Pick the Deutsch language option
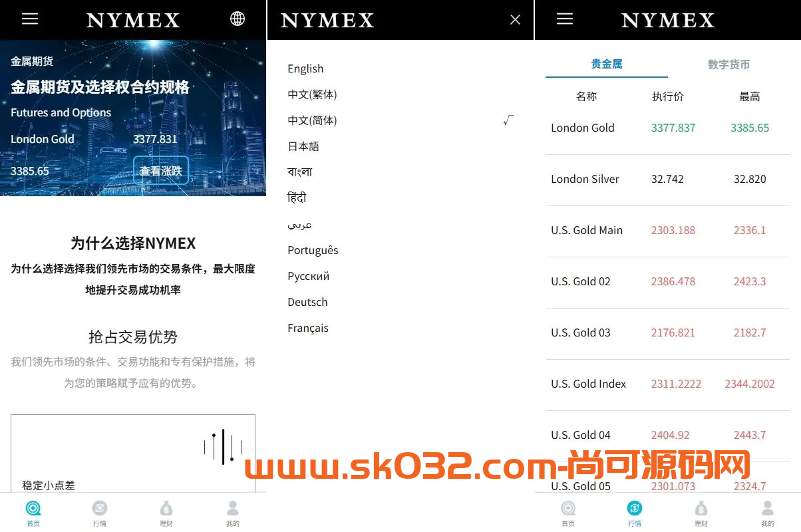The width and height of the screenshot is (801, 532). (307, 301)
